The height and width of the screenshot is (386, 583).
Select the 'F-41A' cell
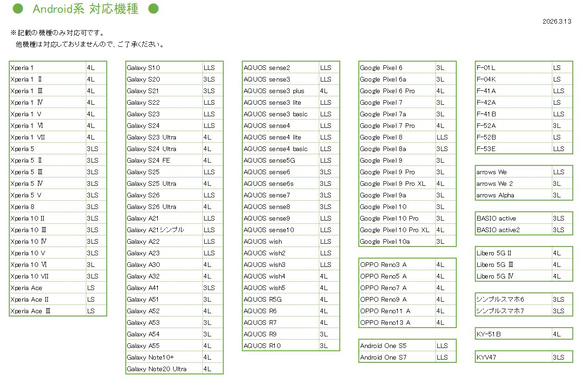(x=513, y=91)
